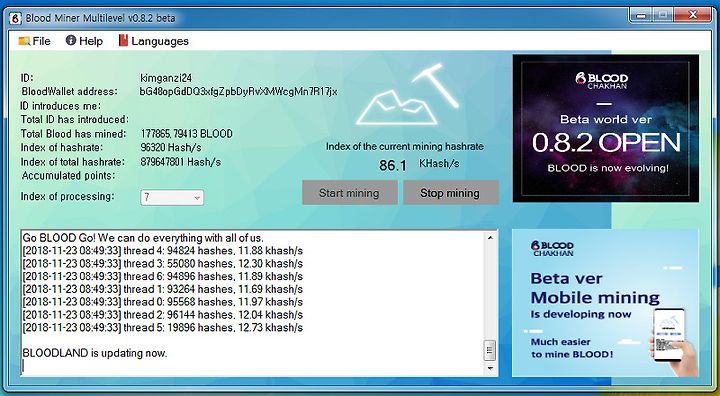This screenshot has width=720, height=396.
Task: Click the log scrollbar up arrow
Action: pyautogui.click(x=490, y=238)
